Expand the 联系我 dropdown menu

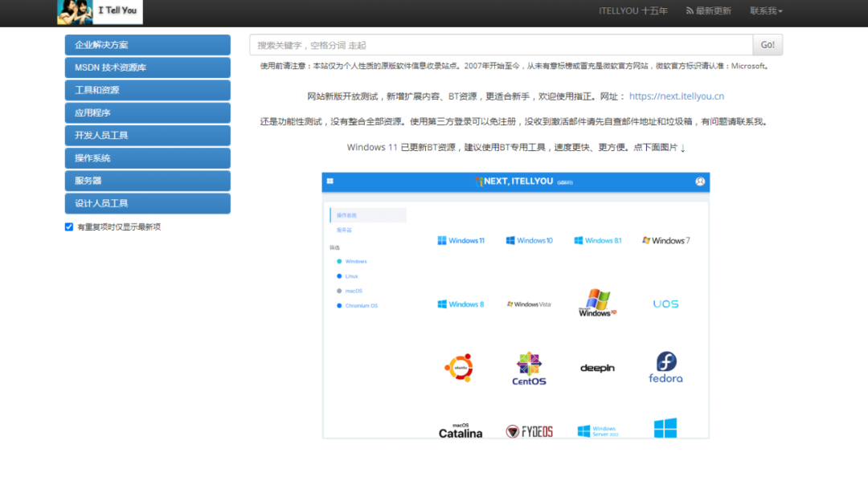[x=766, y=11]
